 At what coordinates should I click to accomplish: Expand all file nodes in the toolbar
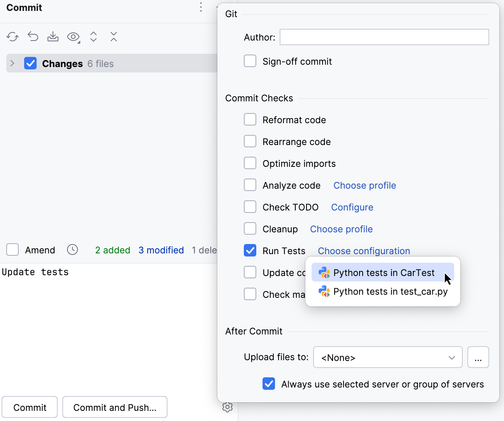(93, 36)
